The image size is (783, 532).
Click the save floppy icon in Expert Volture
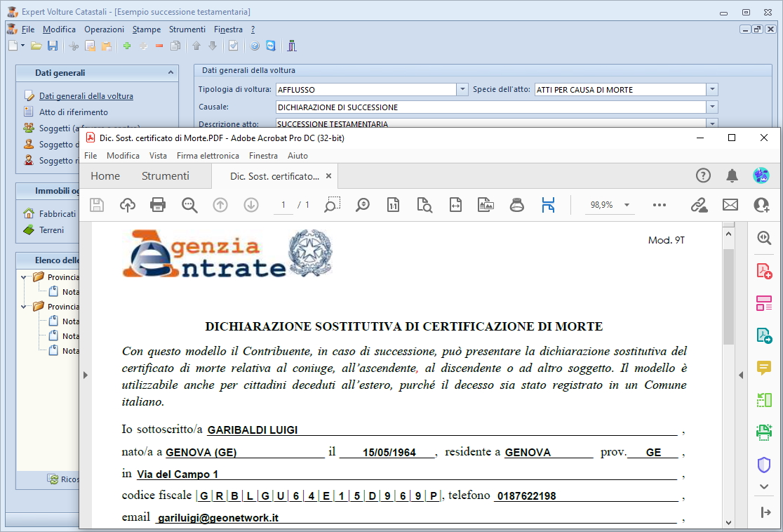[53, 46]
